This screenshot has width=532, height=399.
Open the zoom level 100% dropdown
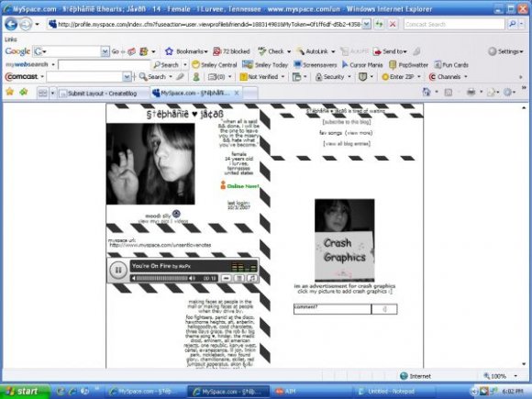click(515, 376)
